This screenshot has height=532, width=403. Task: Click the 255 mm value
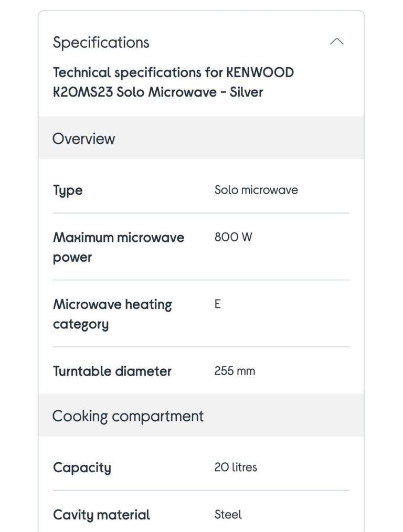[x=235, y=370]
